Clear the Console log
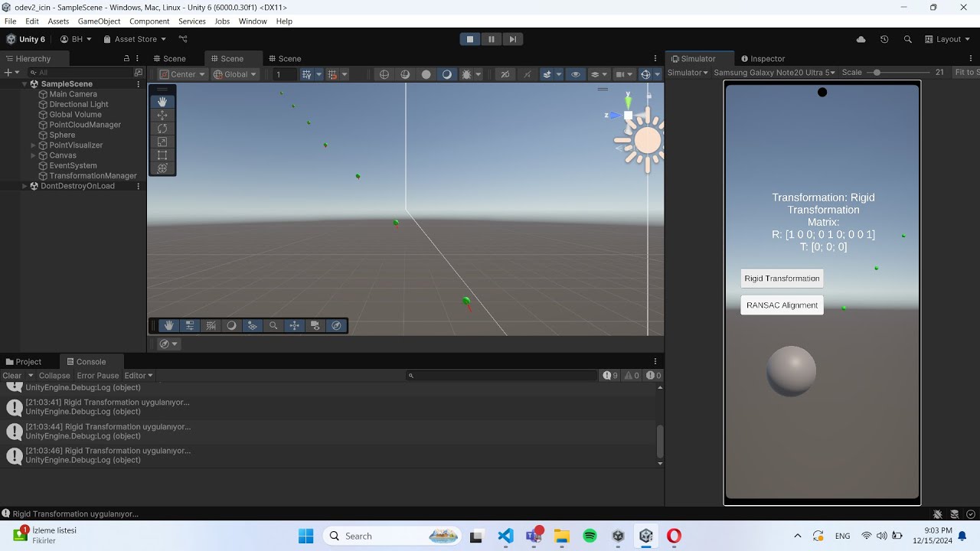The height and width of the screenshot is (551, 980). click(12, 376)
